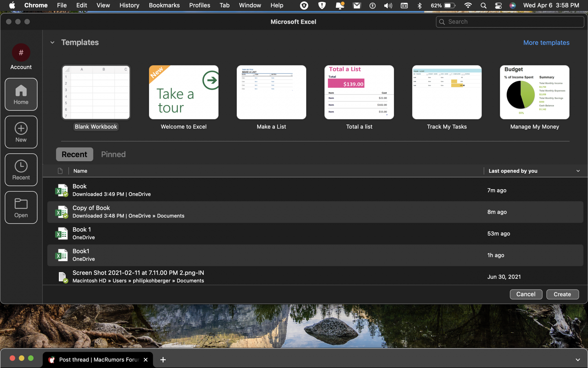Collapse the Templates section chevron
Viewport: 588px width, 368px height.
52,42
